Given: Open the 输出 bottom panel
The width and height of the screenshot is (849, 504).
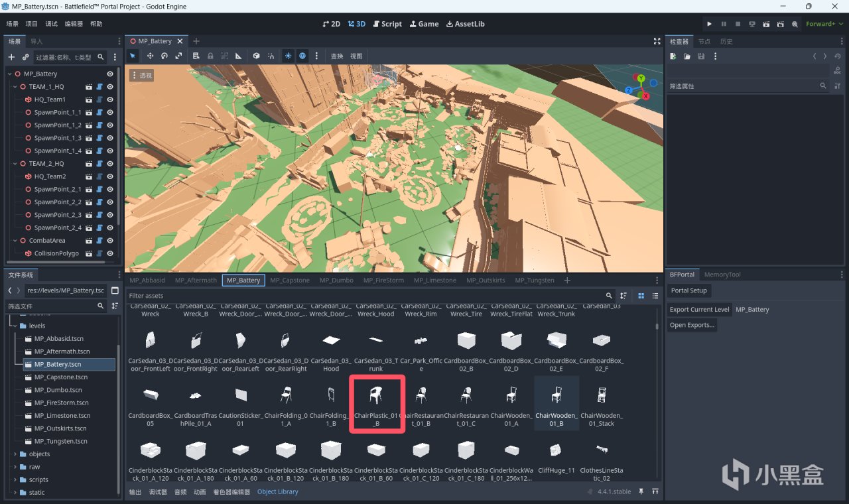Looking at the screenshot, I should tap(135, 491).
